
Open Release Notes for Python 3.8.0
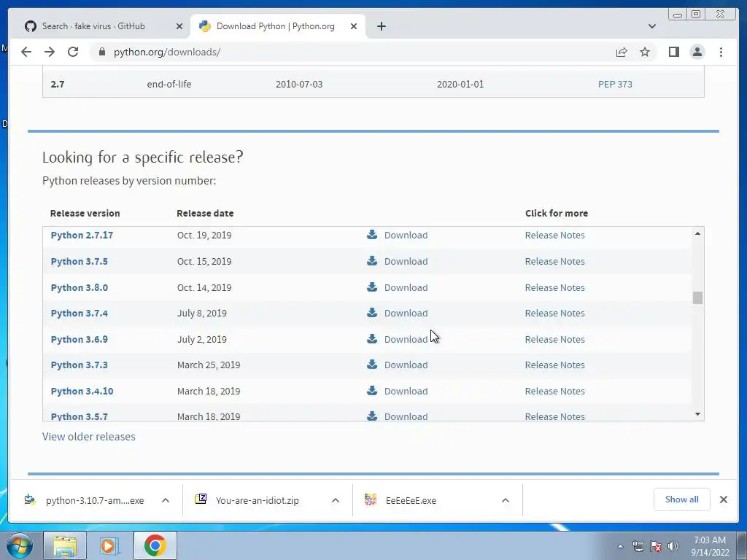tap(554, 287)
